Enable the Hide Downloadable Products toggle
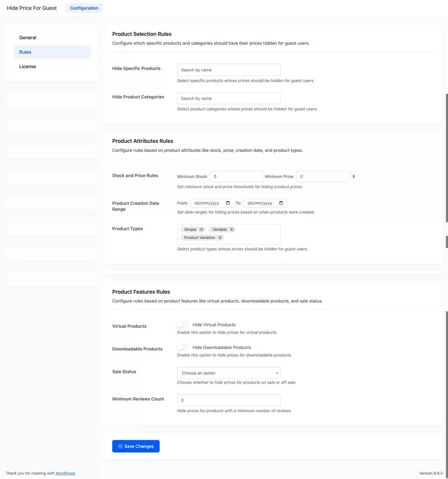Image resolution: width=448 pixels, height=479 pixels. tap(183, 347)
